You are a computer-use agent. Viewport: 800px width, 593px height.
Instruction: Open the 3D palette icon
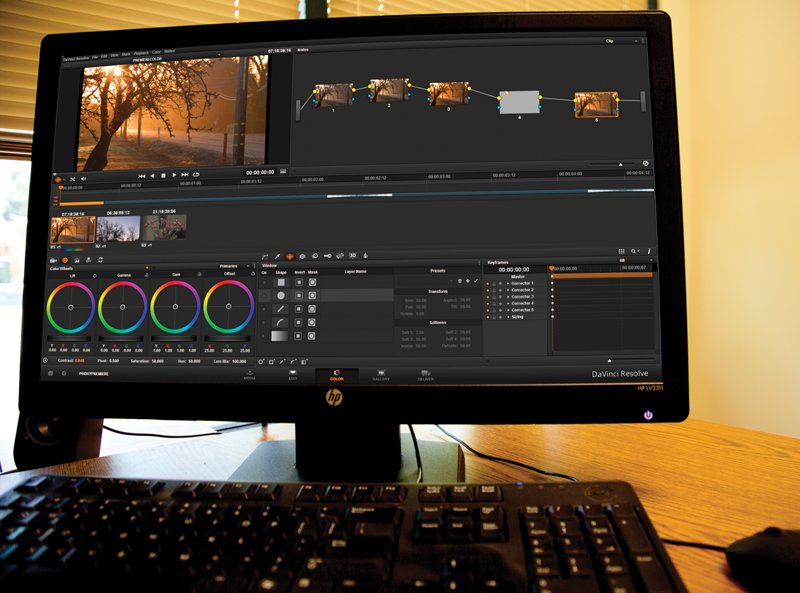352,254
